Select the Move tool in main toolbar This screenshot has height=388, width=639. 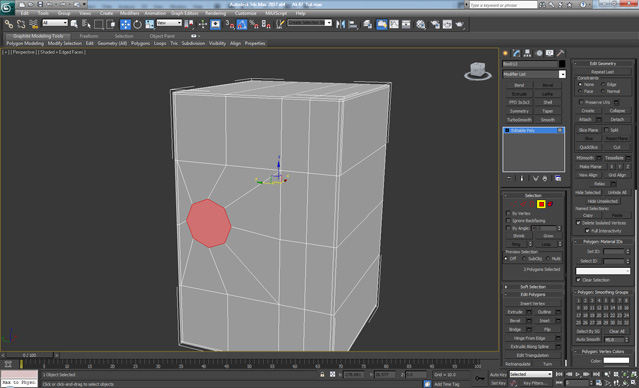pyautogui.click(x=126, y=24)
